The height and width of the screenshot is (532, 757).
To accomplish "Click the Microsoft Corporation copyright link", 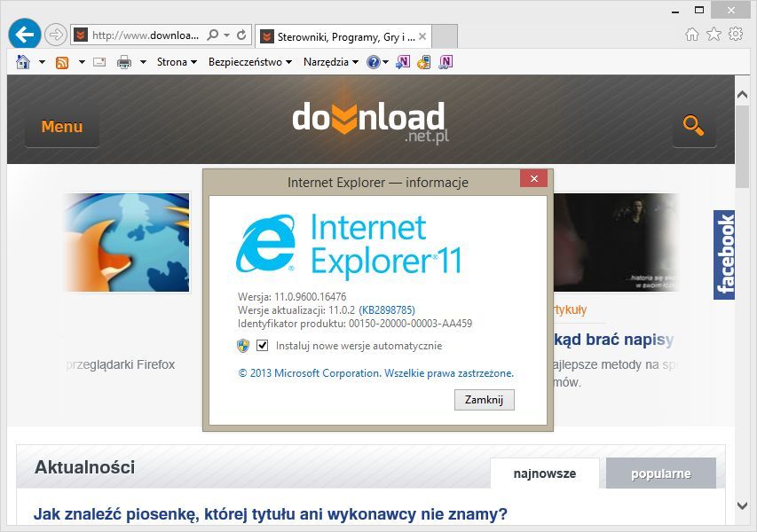I will pyautogui.click(x=375, y=372).
